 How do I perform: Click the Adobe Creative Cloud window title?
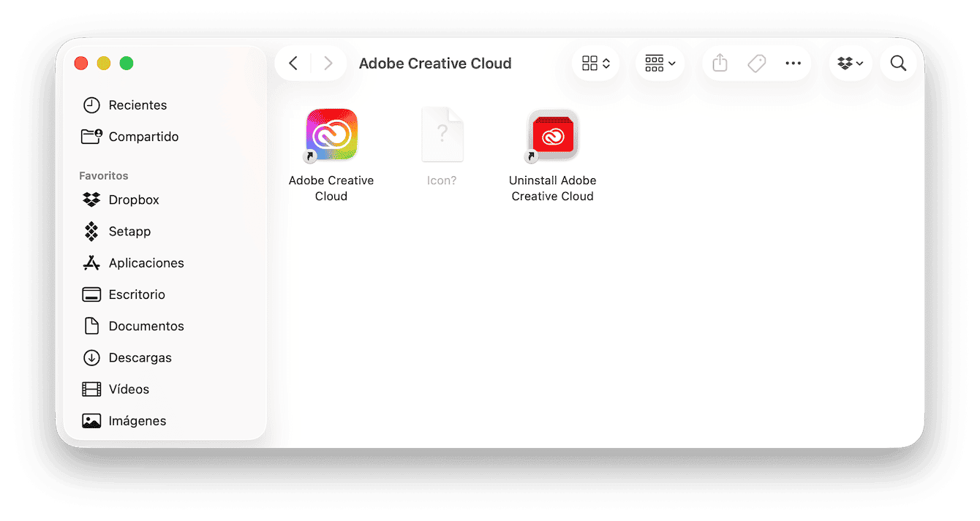coord(435,64)
